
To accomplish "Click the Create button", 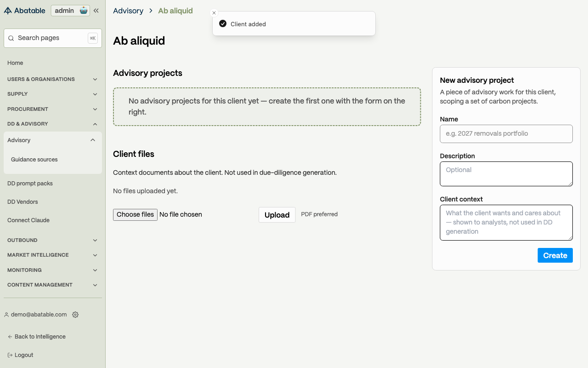I will pos(555,255).
